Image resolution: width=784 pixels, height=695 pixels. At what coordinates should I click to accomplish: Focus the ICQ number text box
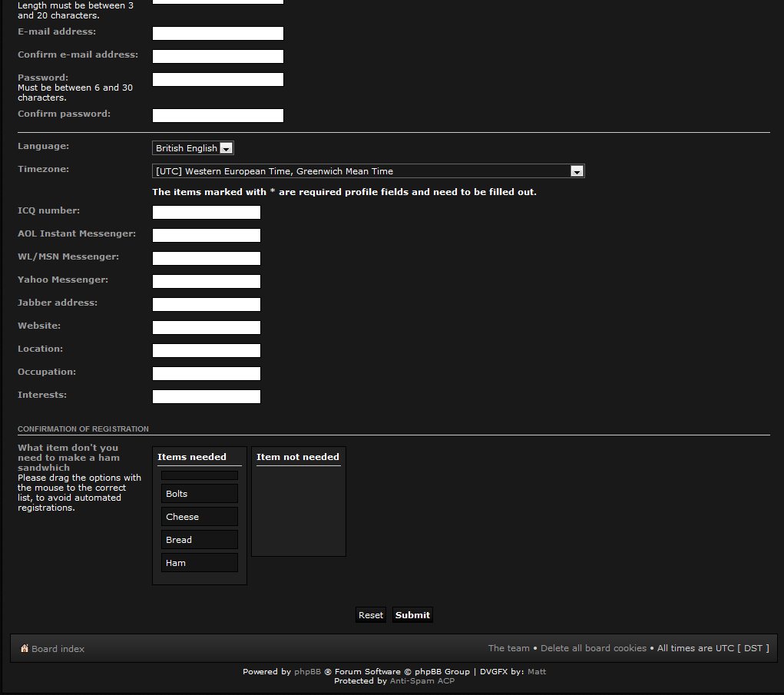pos(207,213)
